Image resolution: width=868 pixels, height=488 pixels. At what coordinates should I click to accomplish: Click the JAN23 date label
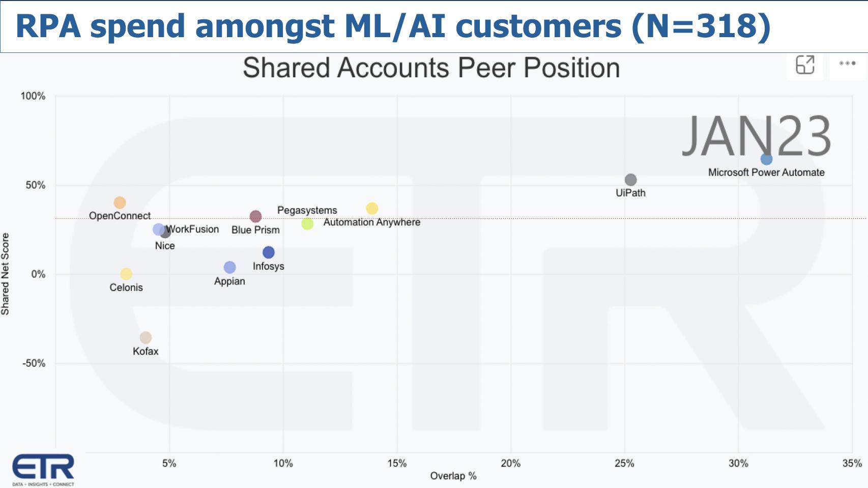(x=756, y=136)
